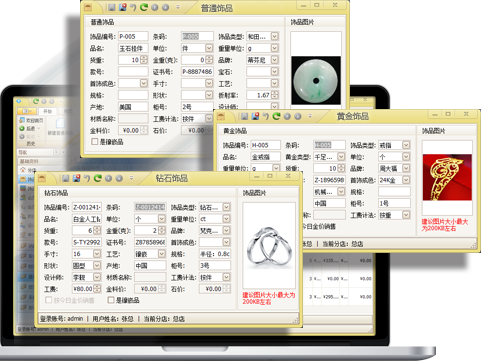Click the gold ring image in 黄金饰品

447,177
